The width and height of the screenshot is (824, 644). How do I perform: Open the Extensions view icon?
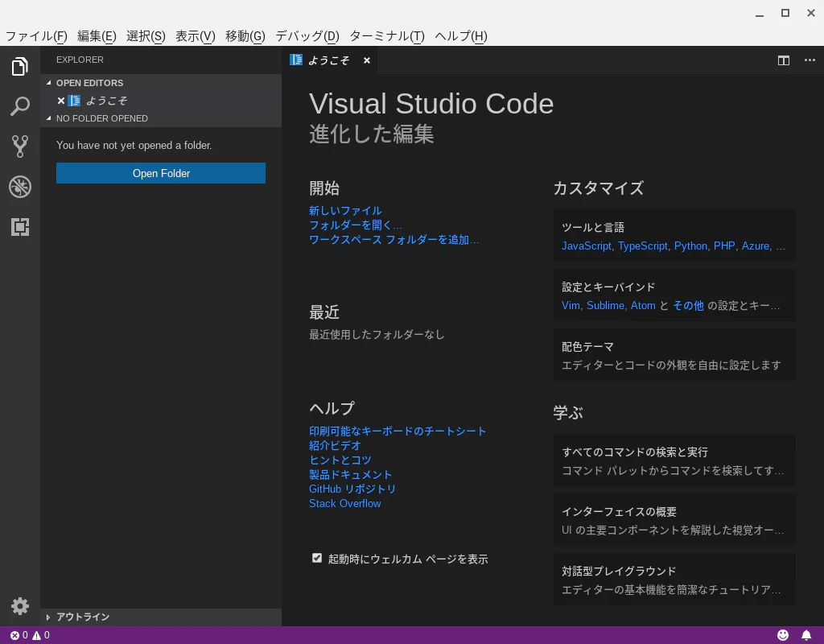(x=20, y=226)
